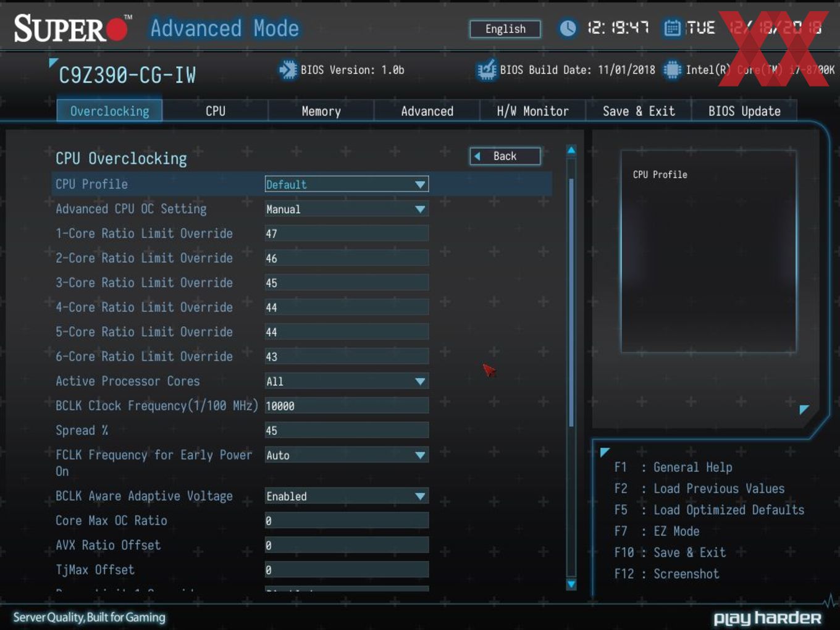Open Advanced CPU OC Setting dropdown
This screenshot has height=630, width=840.
346,209
